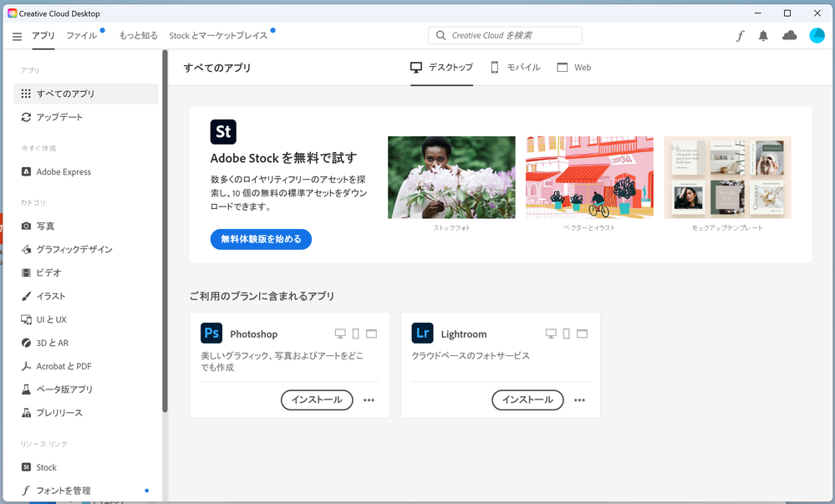Select the Web tab
Image resolution: width=835 pixels, height=504 pixels.
(x=574, y=68)
